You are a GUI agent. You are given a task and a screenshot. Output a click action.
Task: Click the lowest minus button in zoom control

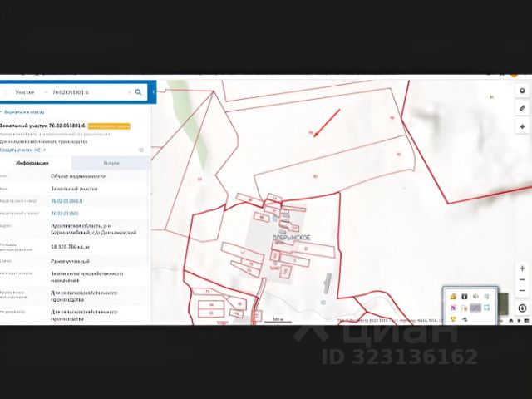522,291
